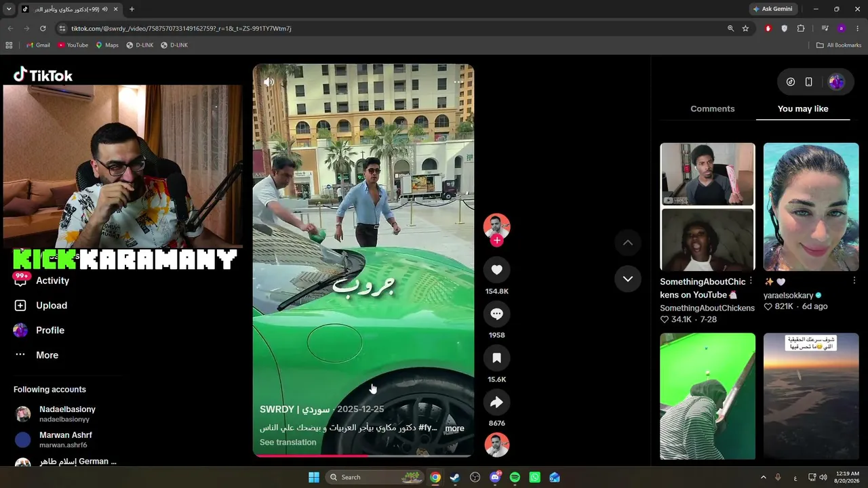Reload the current page
This screenshot has width=868, height=488.
coord(43,28)
